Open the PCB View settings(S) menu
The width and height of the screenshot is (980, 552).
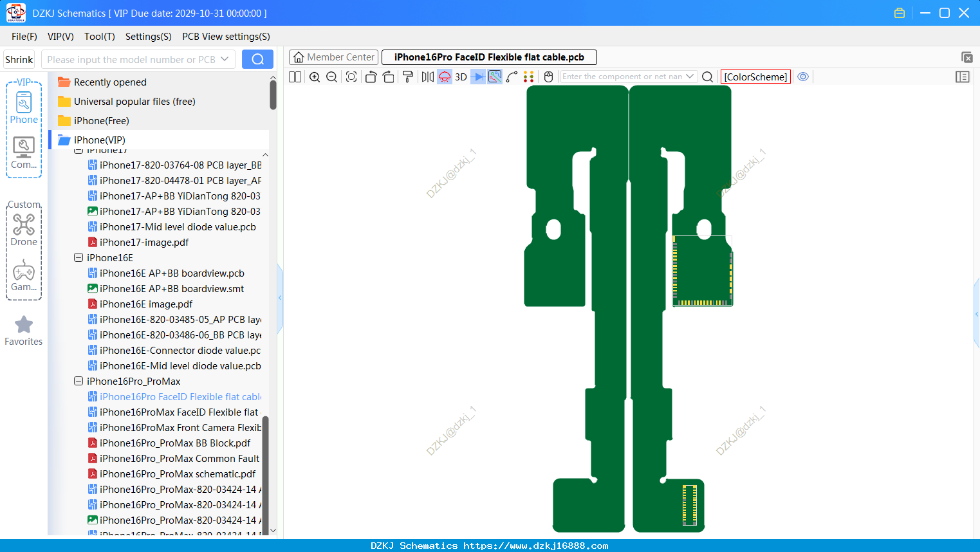click(x=226, y=37)
